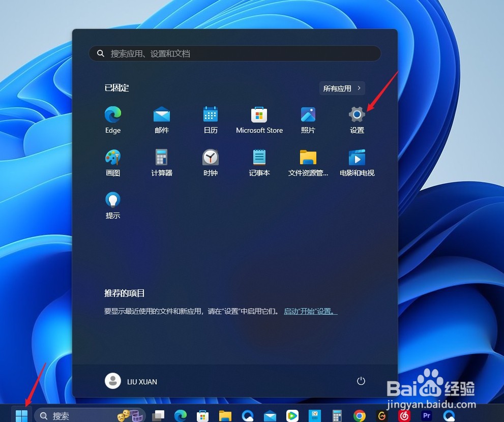Show 所有应用 (All apps) list

click(342, 88)
